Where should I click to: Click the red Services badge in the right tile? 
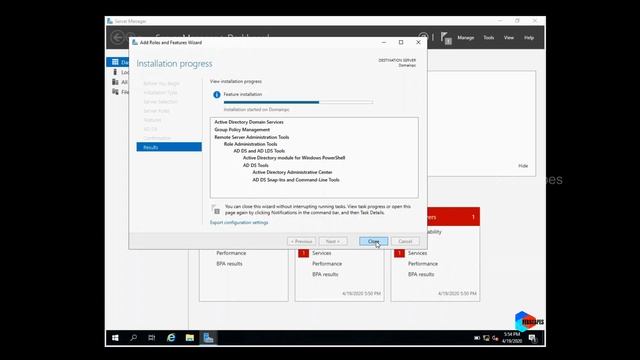[x=399, y=253]
